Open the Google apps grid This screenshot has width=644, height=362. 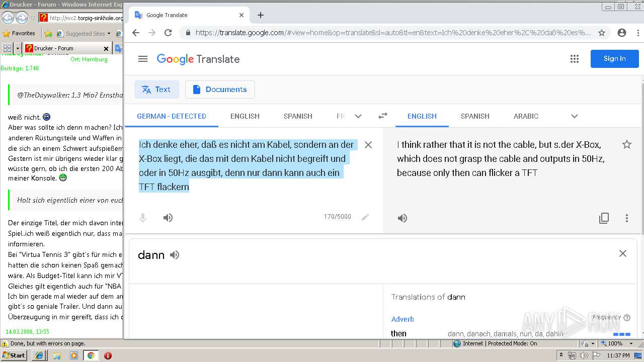click(575, 59)
